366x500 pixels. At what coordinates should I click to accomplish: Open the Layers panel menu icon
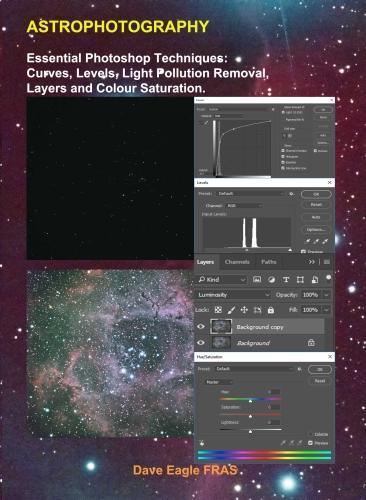tap(327, 262)
